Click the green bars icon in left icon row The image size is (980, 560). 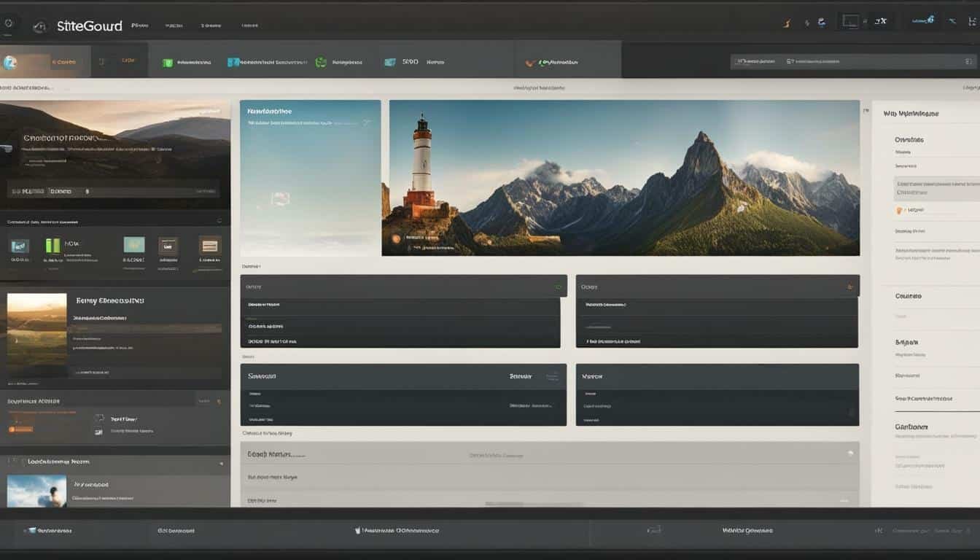coord(52,246)
